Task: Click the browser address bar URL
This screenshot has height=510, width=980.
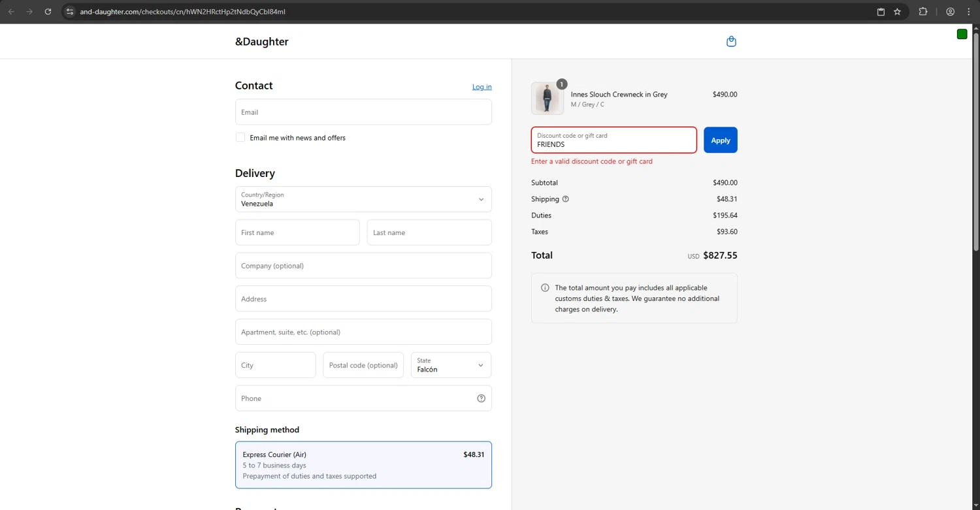Action: pos(182,12)
